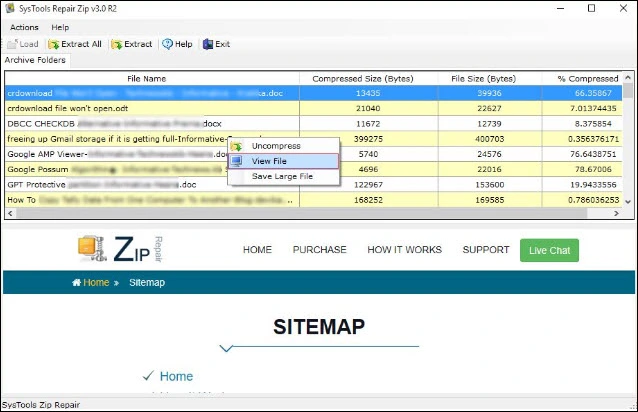Click the horizontal scrollbar left arrow

[10, 213]
